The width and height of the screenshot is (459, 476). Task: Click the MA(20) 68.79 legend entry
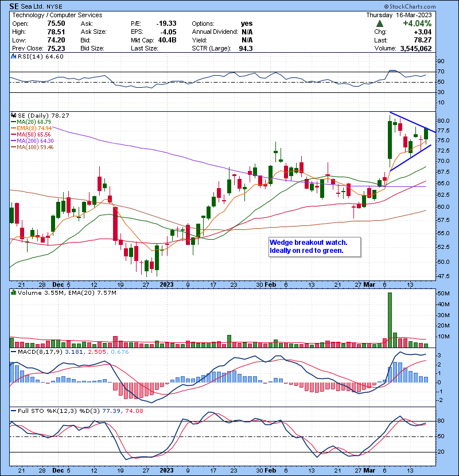(31, 122)
